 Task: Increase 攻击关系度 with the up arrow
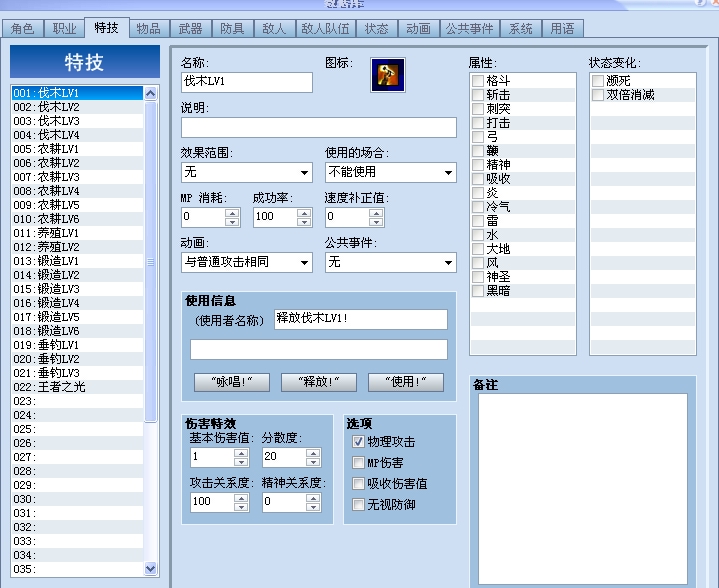(241, 498)
